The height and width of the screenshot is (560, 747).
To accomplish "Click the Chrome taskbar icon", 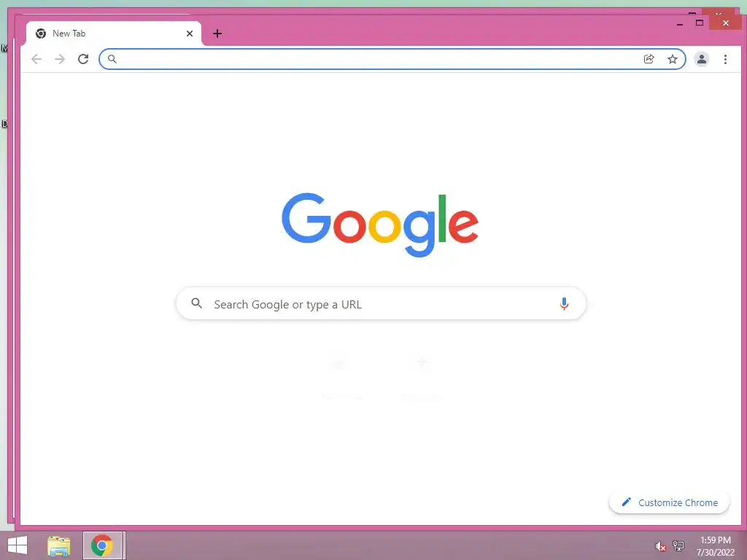I will (102, 545).
